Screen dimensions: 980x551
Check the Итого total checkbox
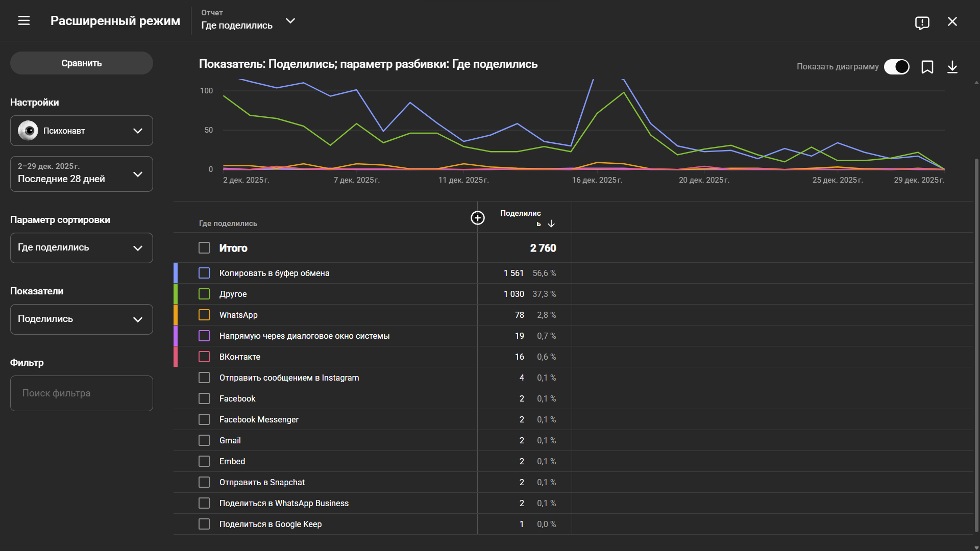coord(204,248)
